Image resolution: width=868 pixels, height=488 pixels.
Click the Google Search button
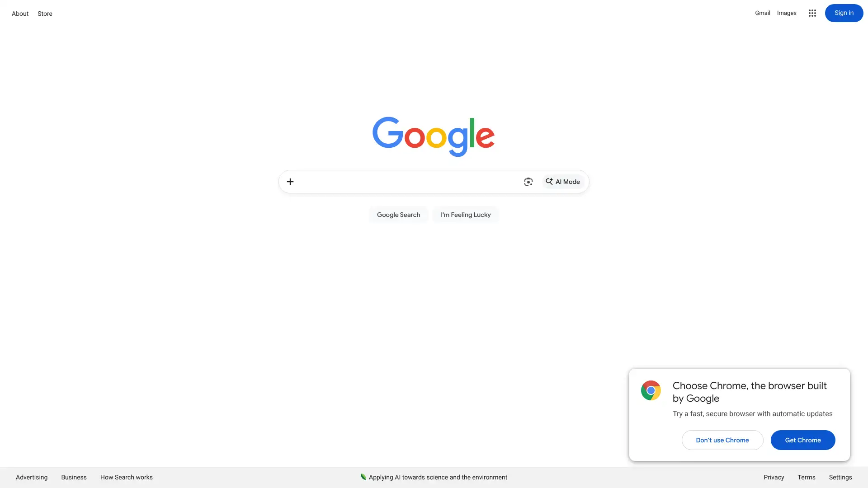point(398,215)
